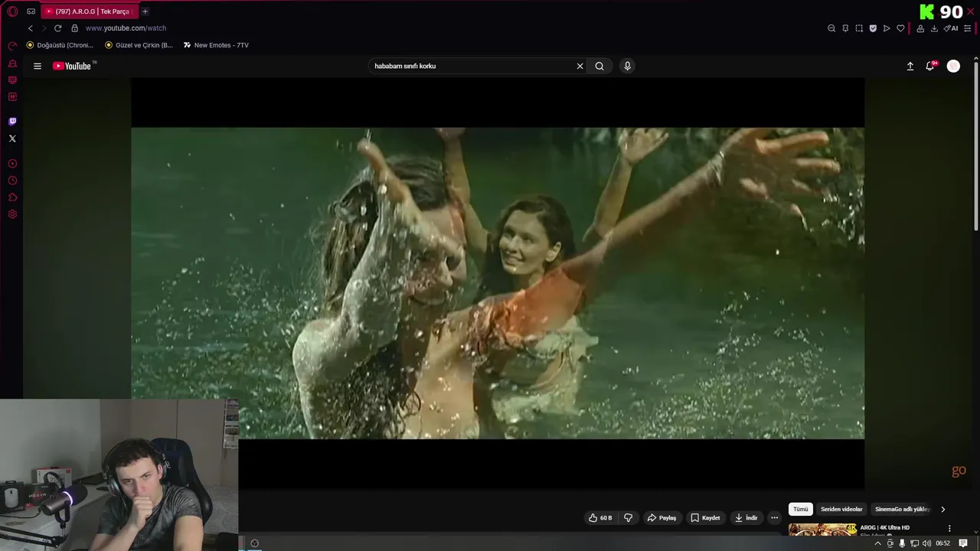Open Extensions cube icon in sidebar
The image size is (980, 551).
click(x=12, y=197)
